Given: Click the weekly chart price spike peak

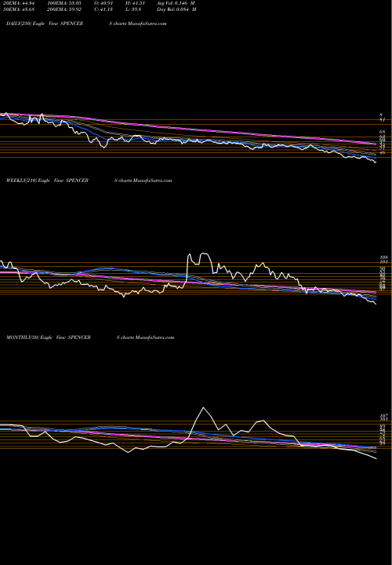Looking at the screenshot, I should tap(205, 253).
